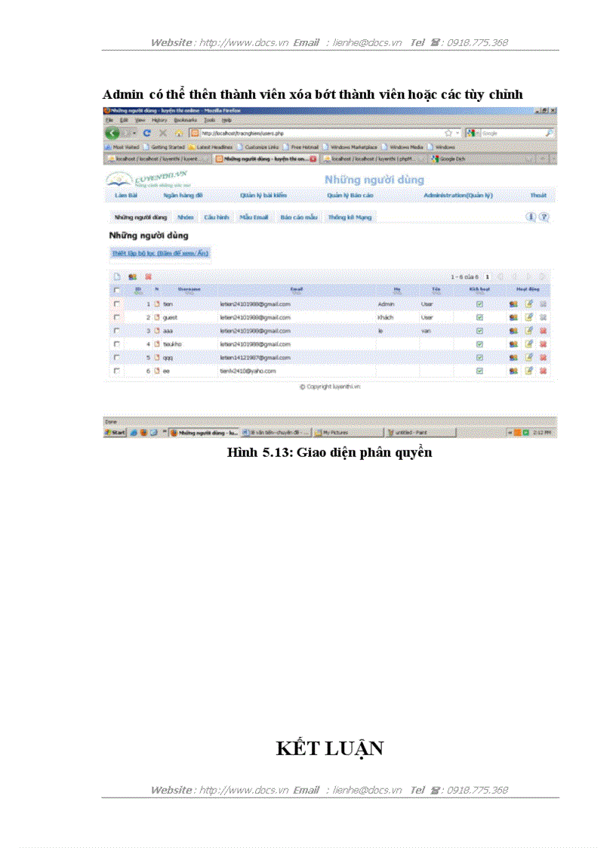
Task: Click the help question mark icon
Action: 544,217
